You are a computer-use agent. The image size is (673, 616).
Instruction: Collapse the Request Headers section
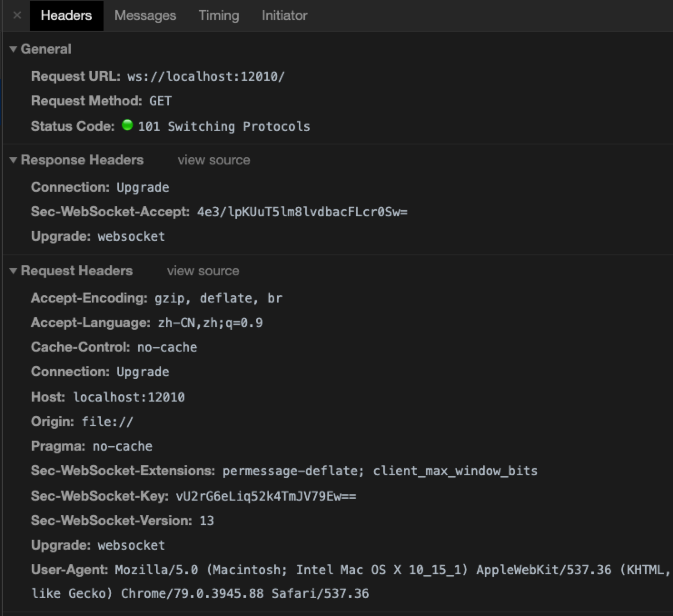(13, 271)
